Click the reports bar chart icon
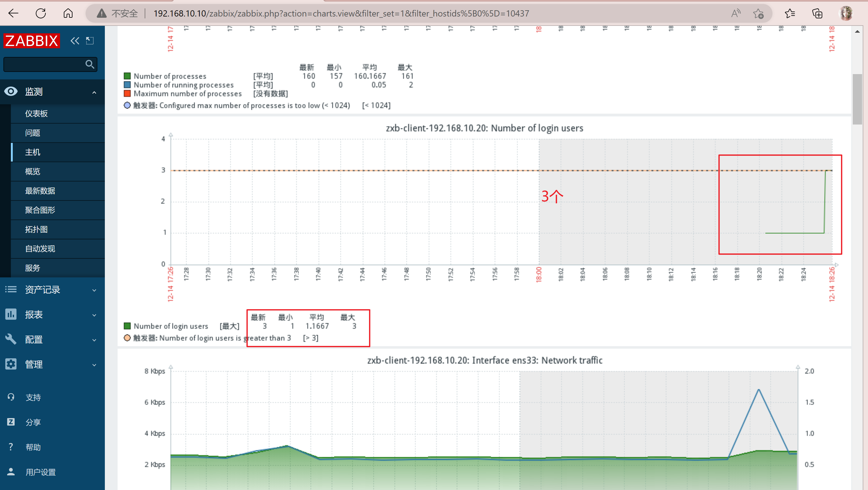868x490 pixels. (11, 314)
